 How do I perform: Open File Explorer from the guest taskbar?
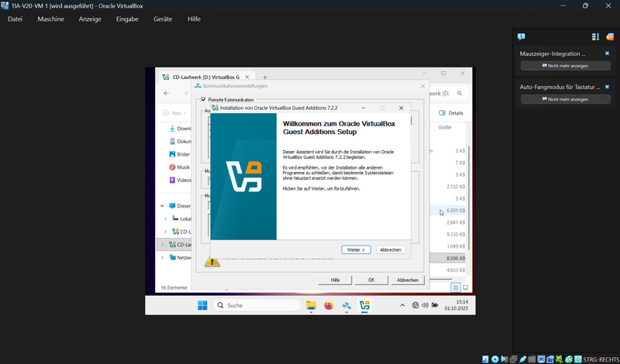(x=311, y=305)
